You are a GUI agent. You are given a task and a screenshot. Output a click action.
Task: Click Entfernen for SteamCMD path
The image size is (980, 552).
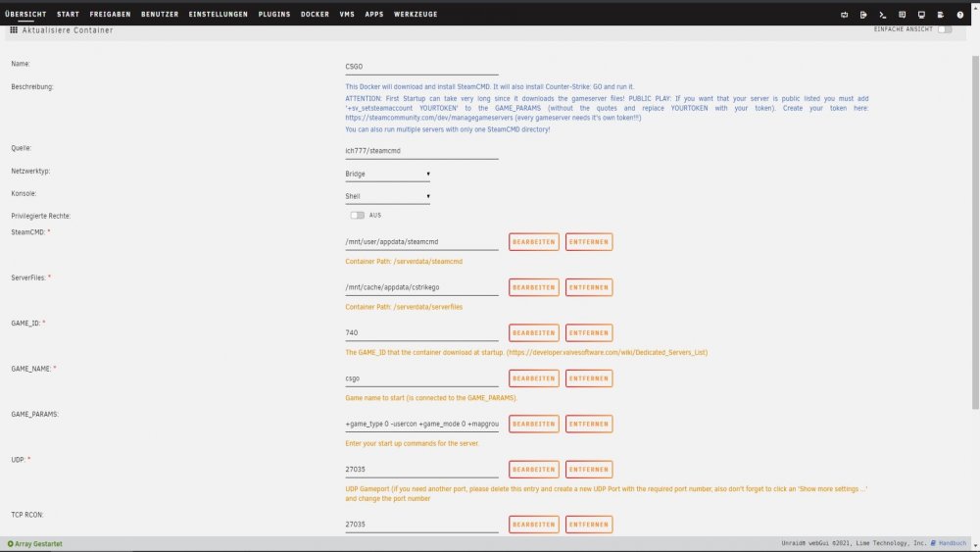tap(589, 242)
